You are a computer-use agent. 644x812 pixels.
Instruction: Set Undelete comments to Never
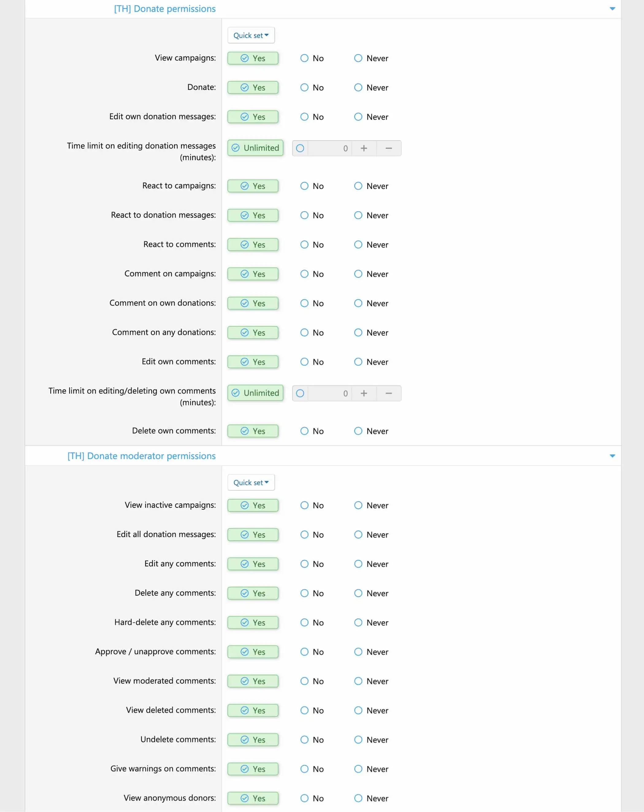(358, 740)
